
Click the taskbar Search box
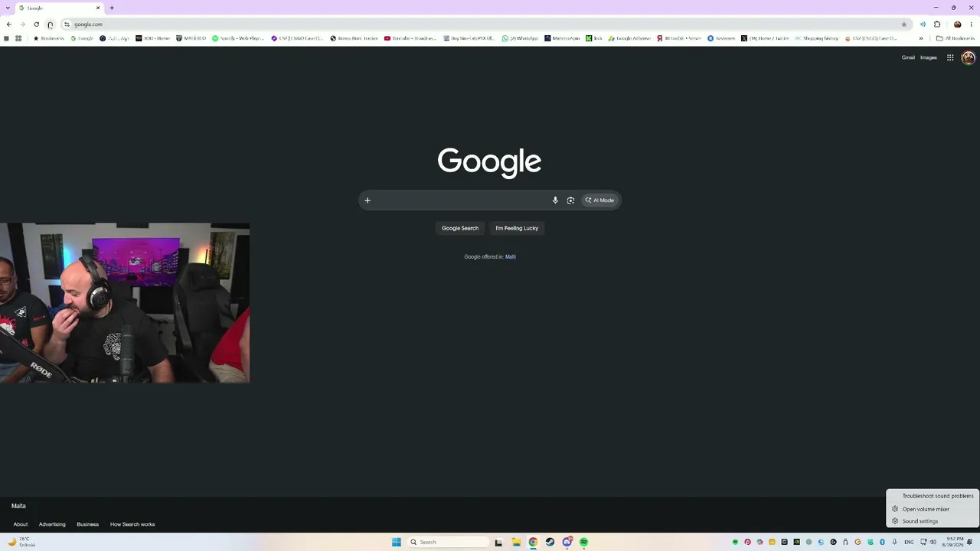449,543
